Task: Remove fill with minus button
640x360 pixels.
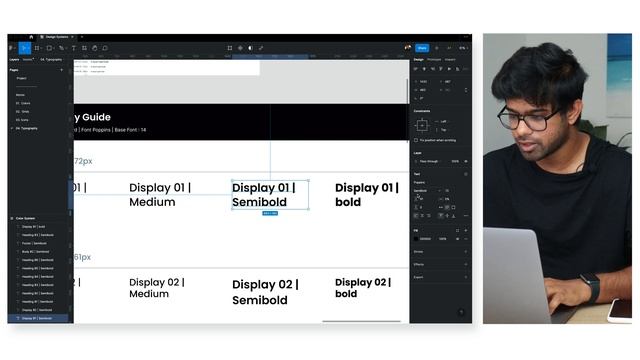Action: [x=466, y=239]
